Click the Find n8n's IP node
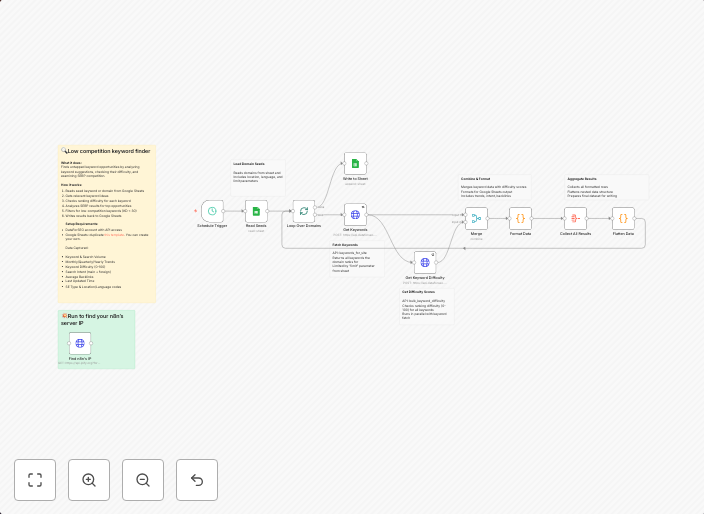Screen dimensions: 704x514 coord(80,343)
